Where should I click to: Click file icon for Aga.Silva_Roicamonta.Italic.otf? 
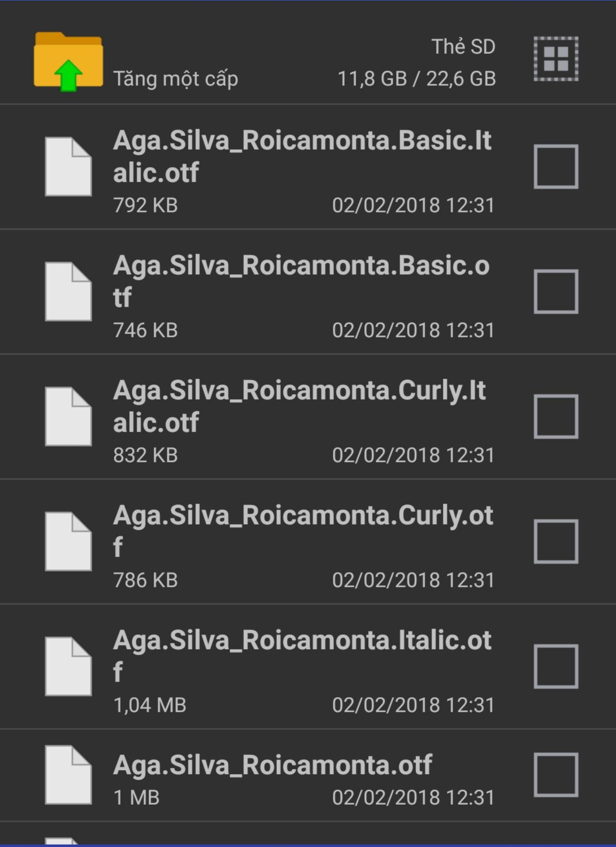68,666
